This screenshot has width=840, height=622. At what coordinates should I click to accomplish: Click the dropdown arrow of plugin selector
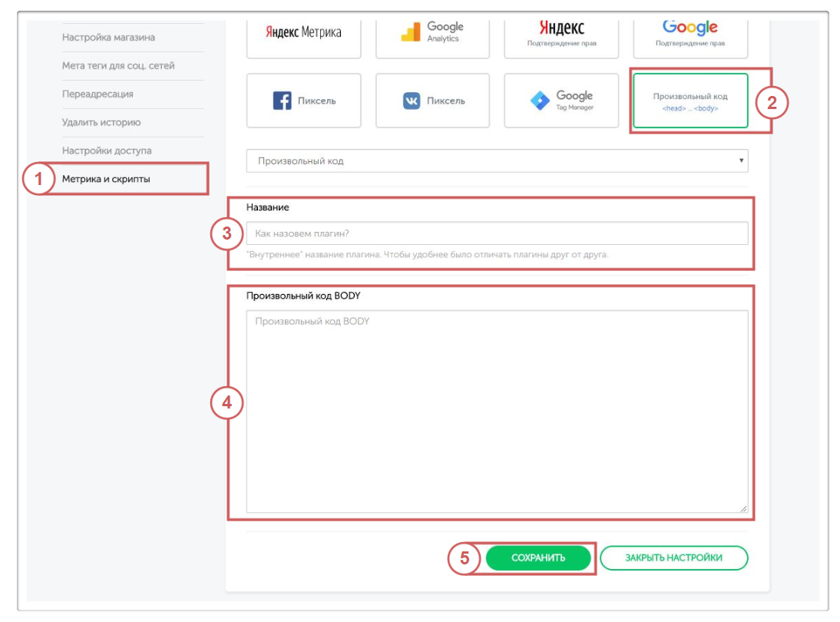740,161
